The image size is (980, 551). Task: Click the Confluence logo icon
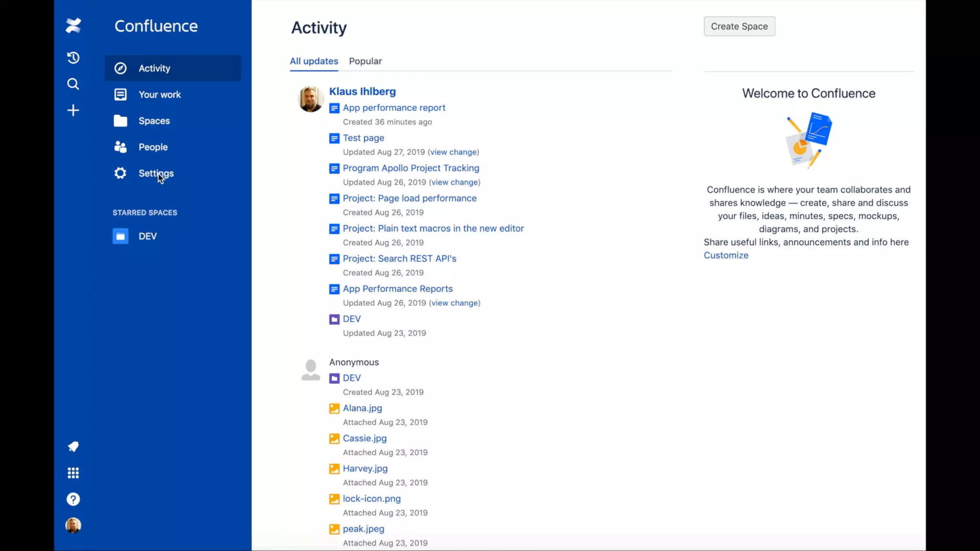pyautogui.click(x=73, y=25)
